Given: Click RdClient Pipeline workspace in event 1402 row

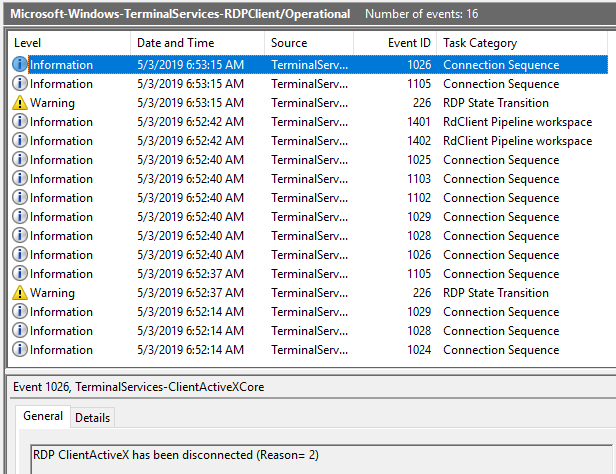Looking at the screenshot, I should 517,141.
